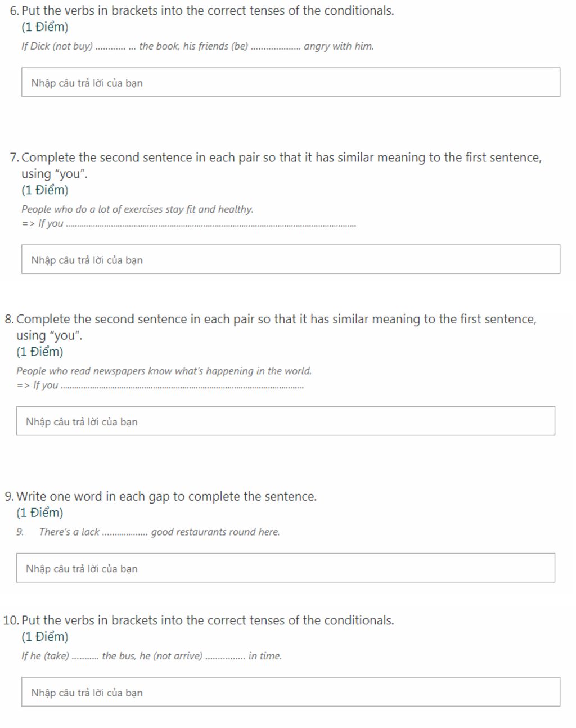The image size is (576, 728).
Task: Click the question 7 instruction heading
Action: pos(281,165)
